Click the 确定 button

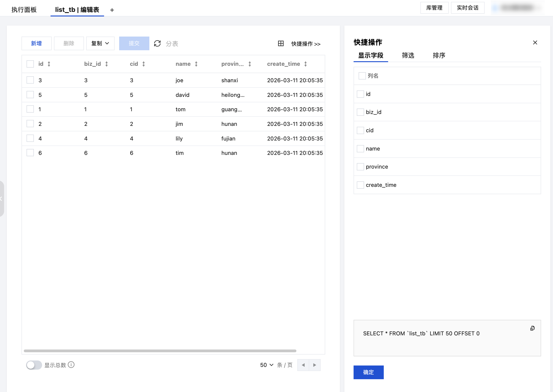coord(368,372)
